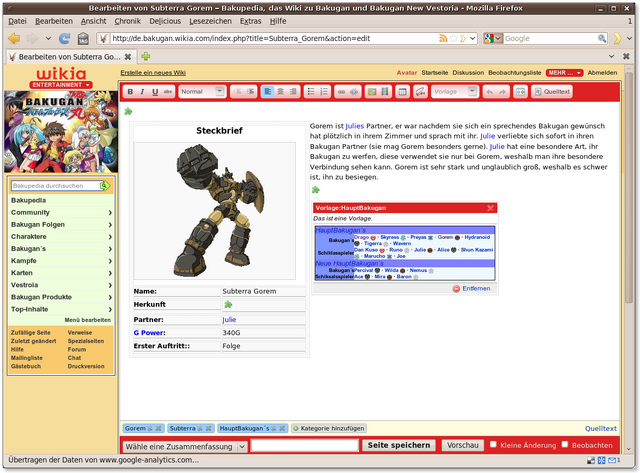This screenshot has width=640, height=473.
Task: Go back with Firefox back arrow
Action: pos(14,39)
